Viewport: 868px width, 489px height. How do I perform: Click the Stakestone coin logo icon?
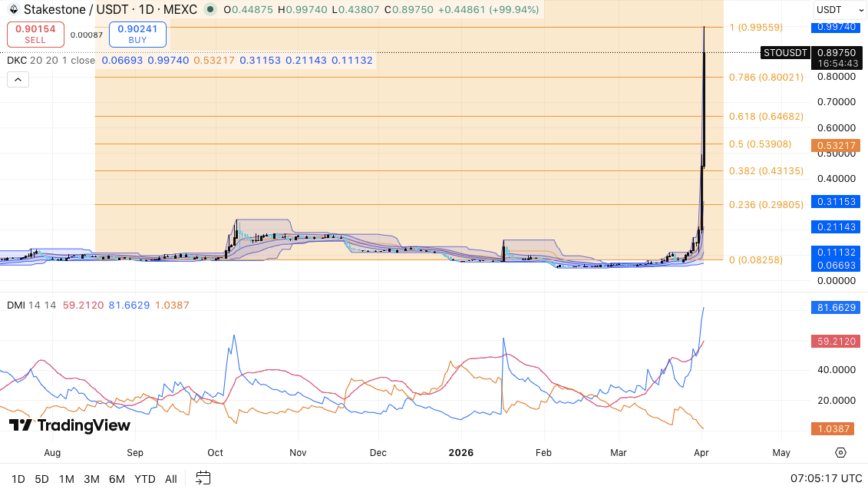point(12,10)
